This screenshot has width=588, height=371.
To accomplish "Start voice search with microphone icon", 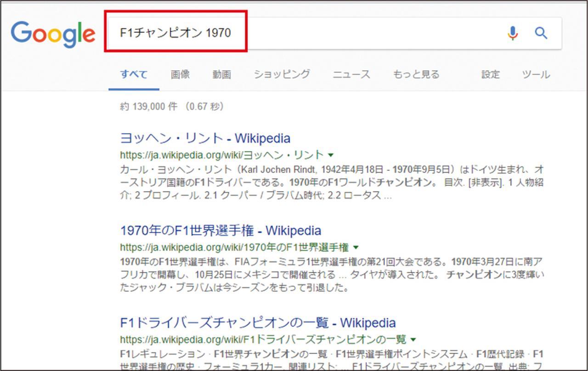I will 513,33.
